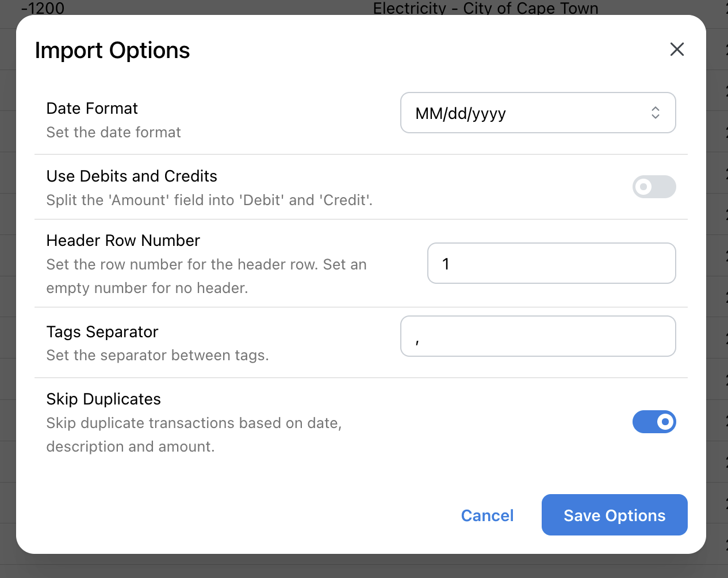The width and height of the screenshot is (728, 578).
Task: Select the Save Options button
Action: click(614, 515)
